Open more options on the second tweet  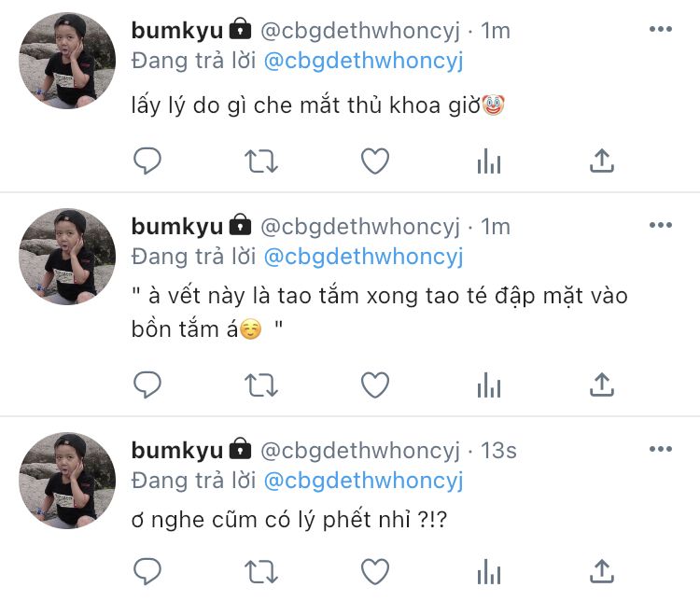pyautogui.click(x=661, y=225)
